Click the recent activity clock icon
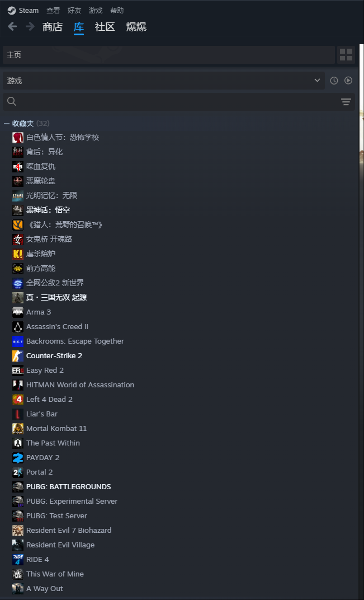 pos(334,81)
